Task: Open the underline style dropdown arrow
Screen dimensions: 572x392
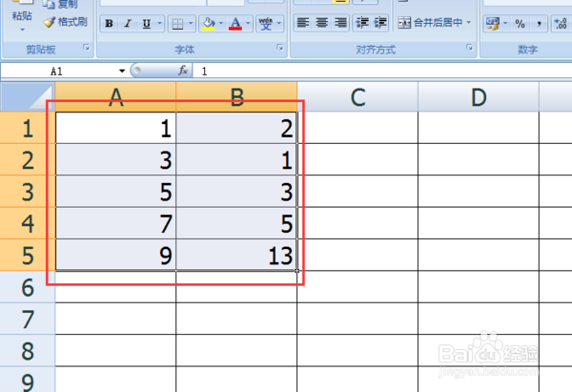Action: pyautogui.click(x=160, y=24)
